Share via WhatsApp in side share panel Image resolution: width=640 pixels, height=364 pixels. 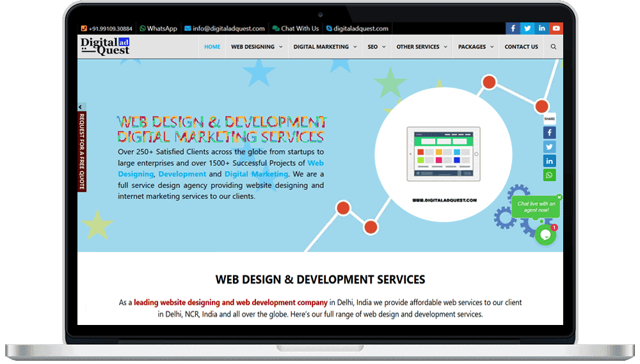(x=549, y=175)
